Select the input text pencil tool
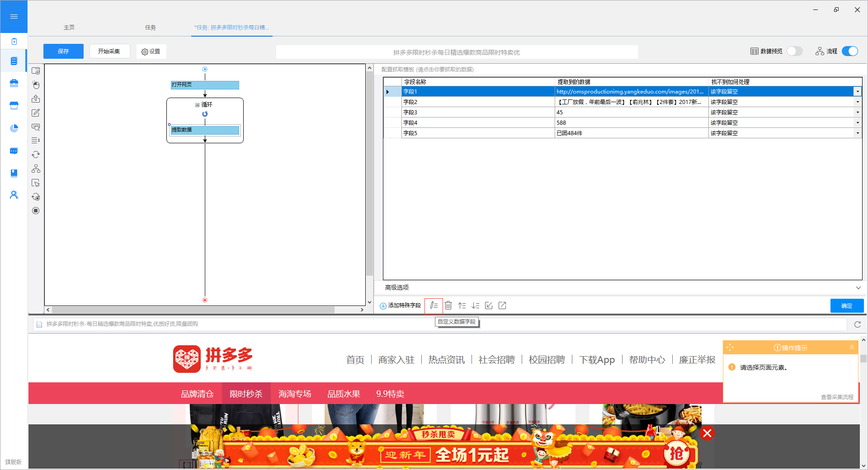Image resolution: width=868 pixels, height=470 pixels. [36, 113]
